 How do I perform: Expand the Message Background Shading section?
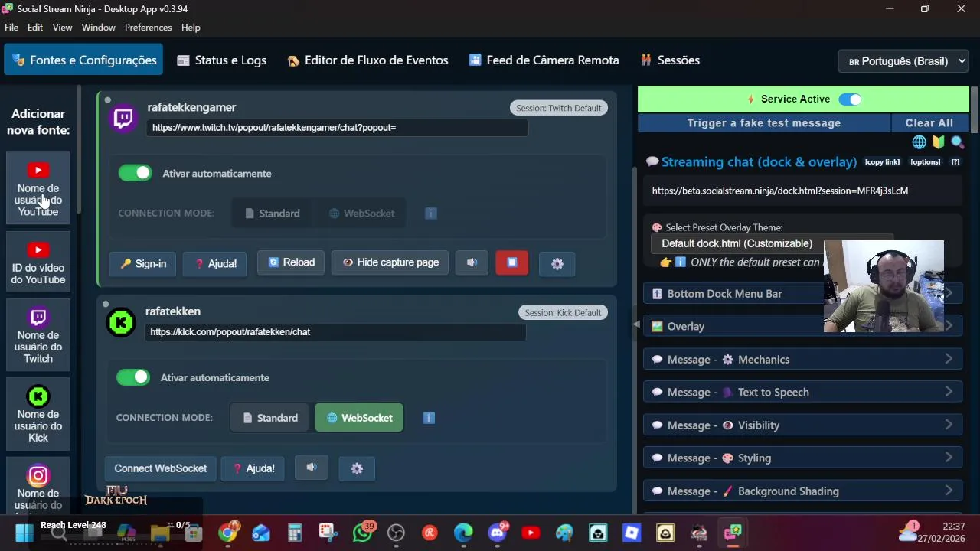click(802, 491)
